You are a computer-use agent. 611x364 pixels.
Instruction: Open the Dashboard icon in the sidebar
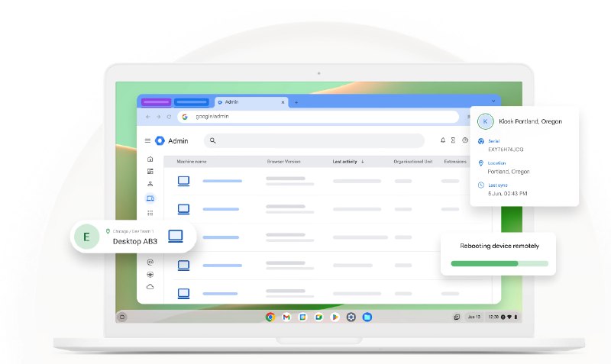tap(150, 171)
